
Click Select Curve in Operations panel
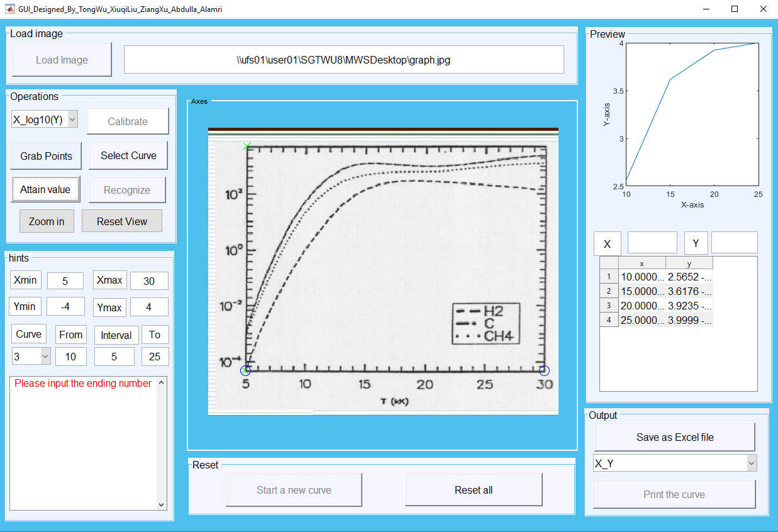click(128, 155)
